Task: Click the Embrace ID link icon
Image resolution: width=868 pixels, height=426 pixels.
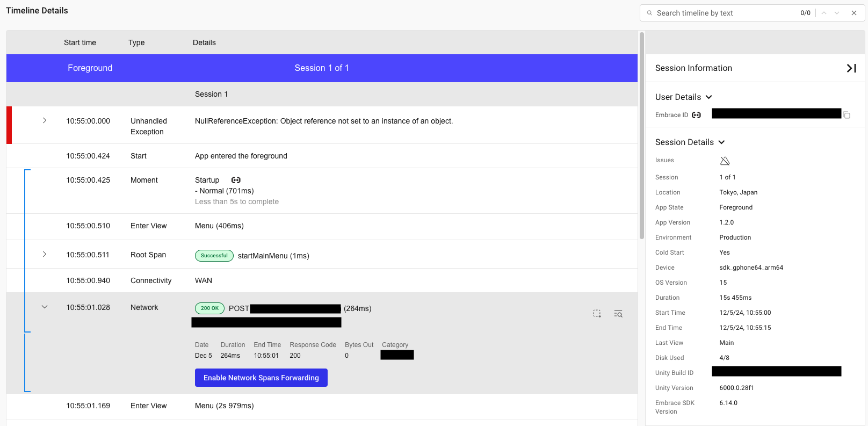Action: tap(696, 115)
